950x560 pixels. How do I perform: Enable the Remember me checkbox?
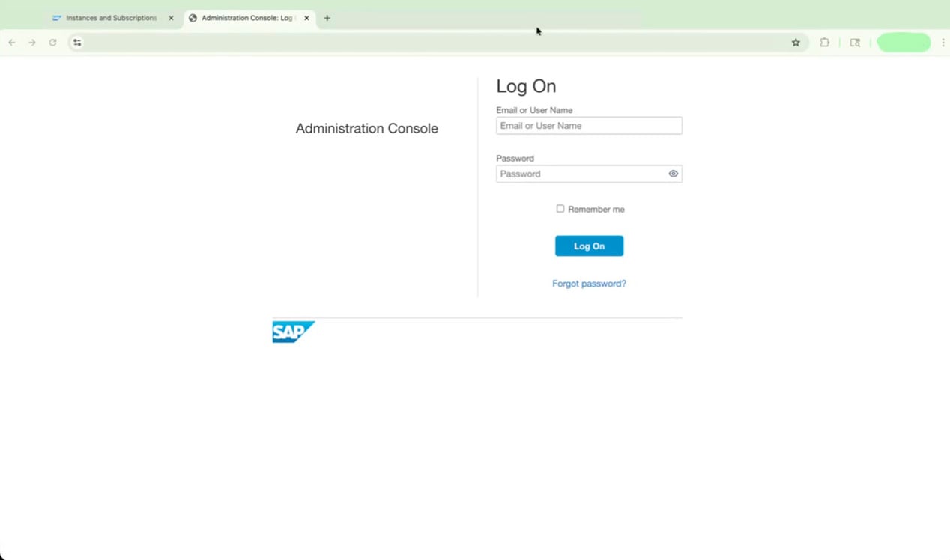(560, 209)
